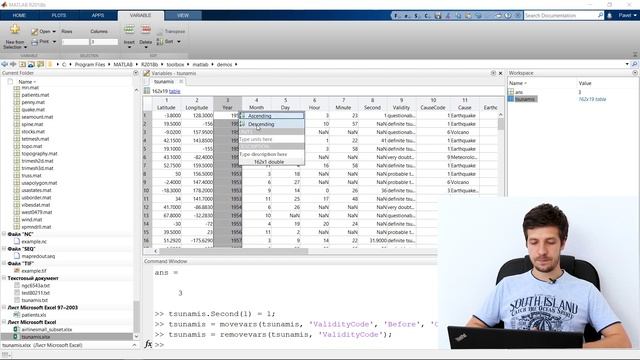Open the New from Selection dropdown arrow
The width and height of the screenshot is (640, 360).
click(x=25, y=47)
